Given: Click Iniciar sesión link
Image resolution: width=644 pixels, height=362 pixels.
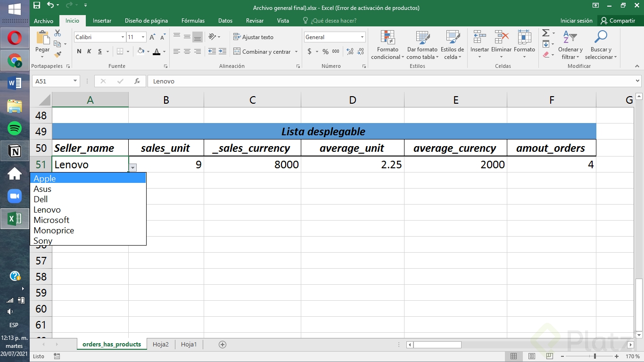Looking at the screenshot, I should coord(576,21).
